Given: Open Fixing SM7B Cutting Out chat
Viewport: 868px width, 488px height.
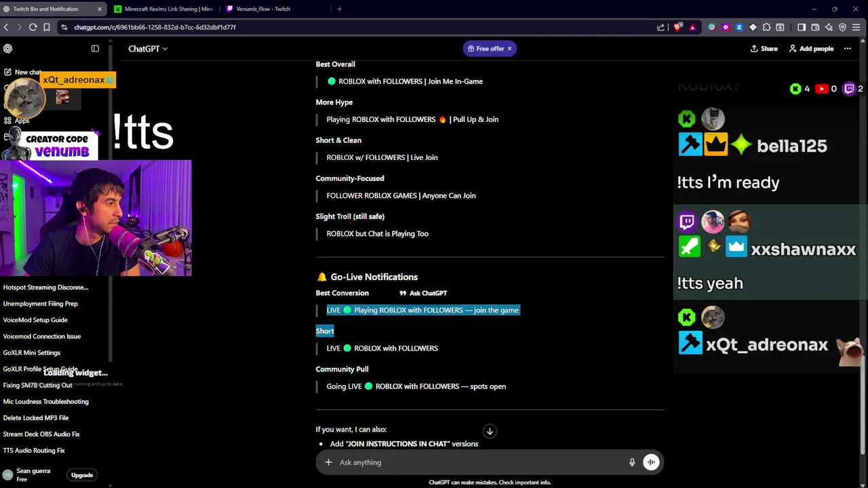Looking at the screenshot, I should click(x=37, y=385).
